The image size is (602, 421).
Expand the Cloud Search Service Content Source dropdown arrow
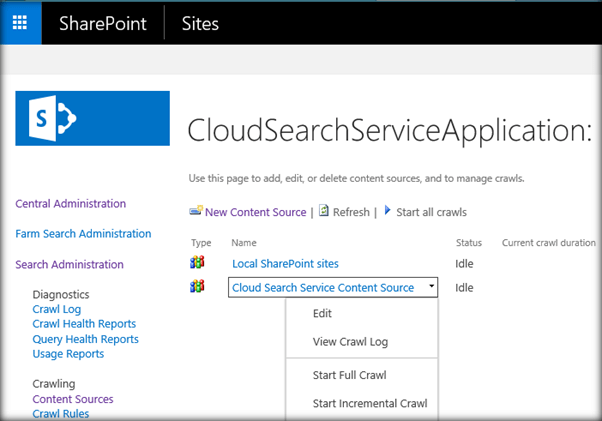[431, 287]
